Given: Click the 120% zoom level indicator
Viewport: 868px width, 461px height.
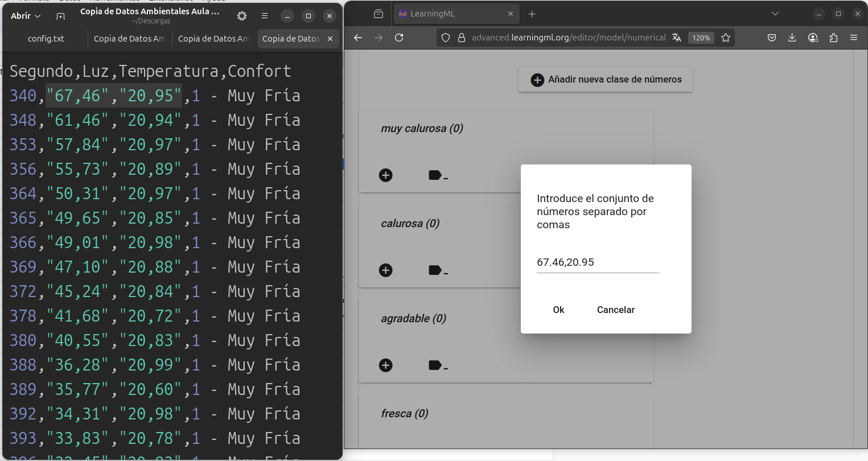Looking at the screenshot, I should coord(701,38).
